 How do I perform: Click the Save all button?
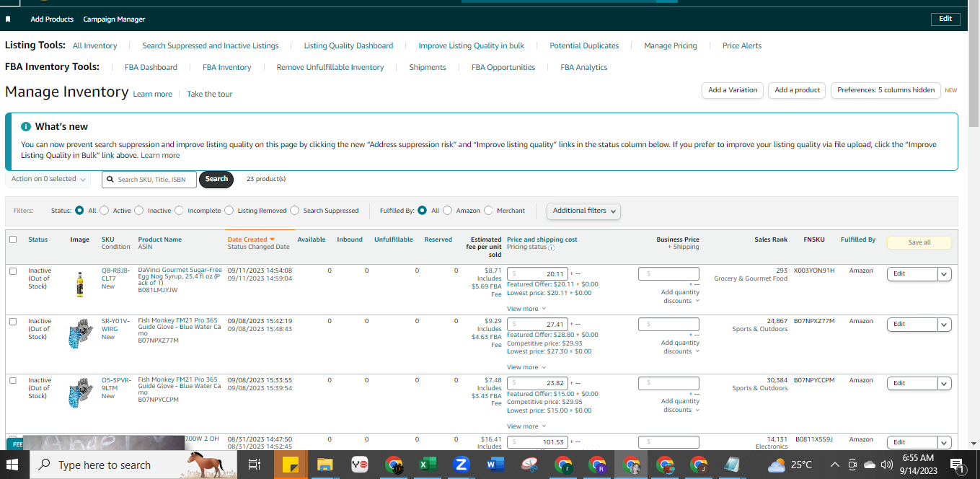click(919, 242)
